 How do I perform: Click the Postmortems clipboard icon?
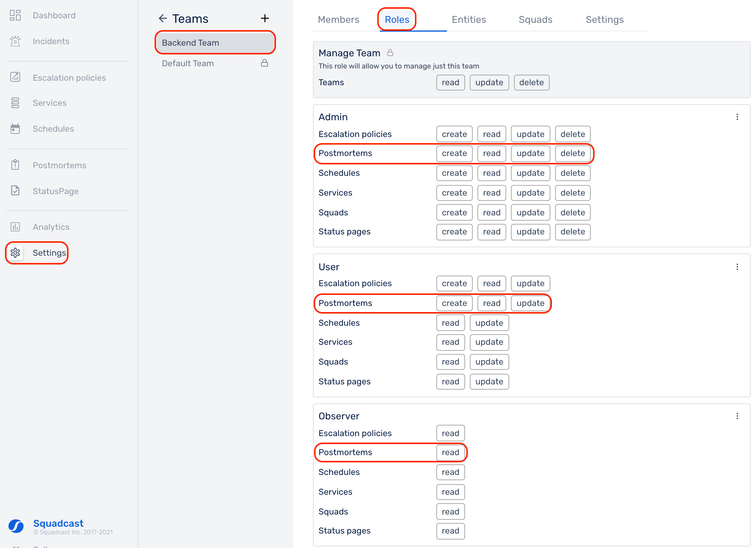pyautogui.click(x=15, y=165)
